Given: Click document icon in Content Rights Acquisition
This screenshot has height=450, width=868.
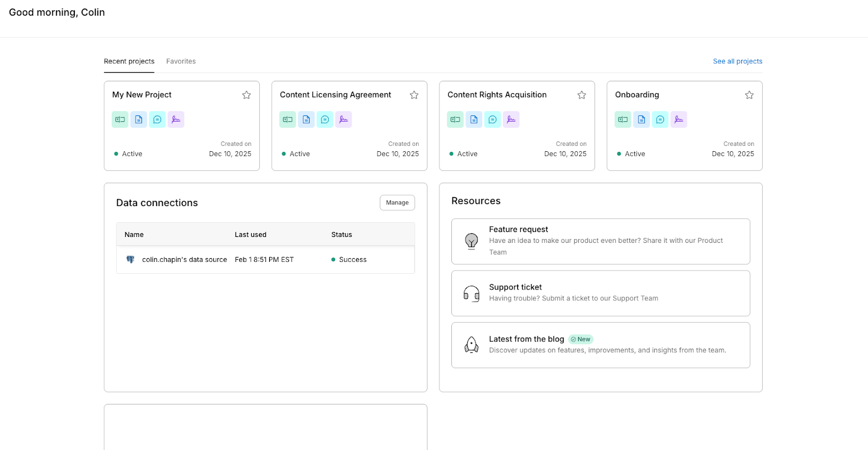Looking at the screenshot, I should 474,119.
